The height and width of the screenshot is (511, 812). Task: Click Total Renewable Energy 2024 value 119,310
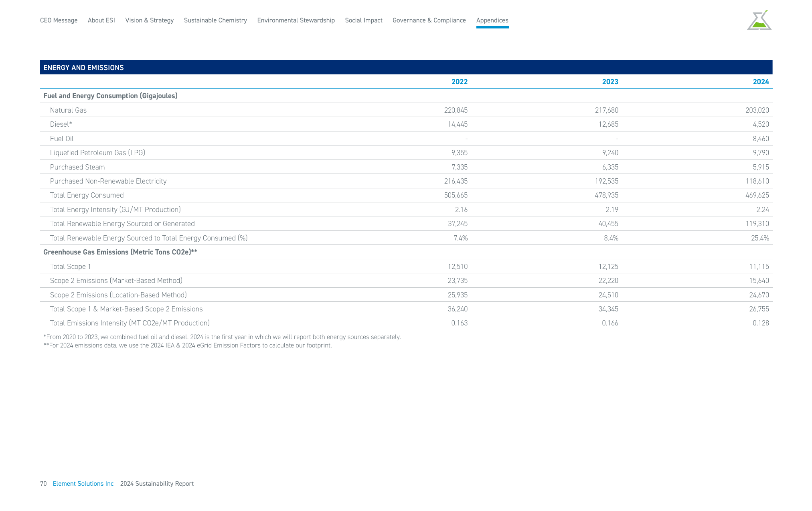(757, 224)
